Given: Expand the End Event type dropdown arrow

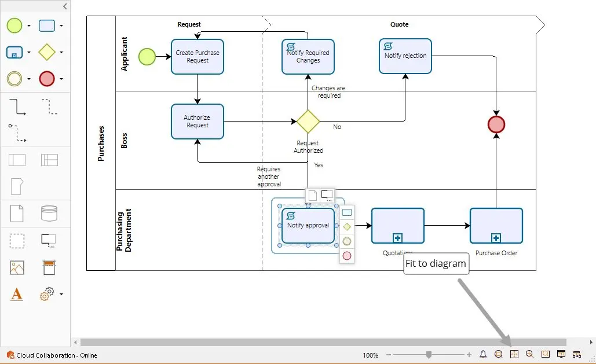Looking at the screenshot, I should click(61, 79).
